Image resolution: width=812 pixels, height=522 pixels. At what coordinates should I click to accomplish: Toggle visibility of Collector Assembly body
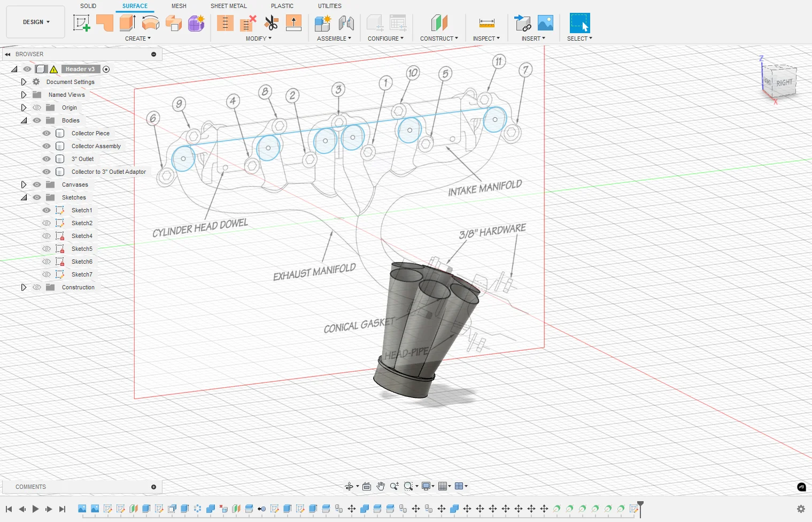coord(47,146)
